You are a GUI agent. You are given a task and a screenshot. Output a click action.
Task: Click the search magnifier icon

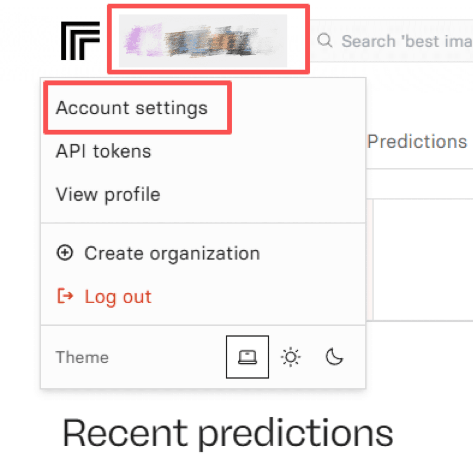[x=325, y=41]
